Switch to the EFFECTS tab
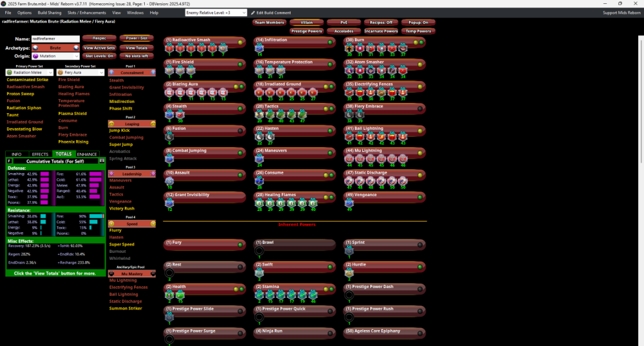The width and height of the screenshot is (644, 346). (40, 154)
